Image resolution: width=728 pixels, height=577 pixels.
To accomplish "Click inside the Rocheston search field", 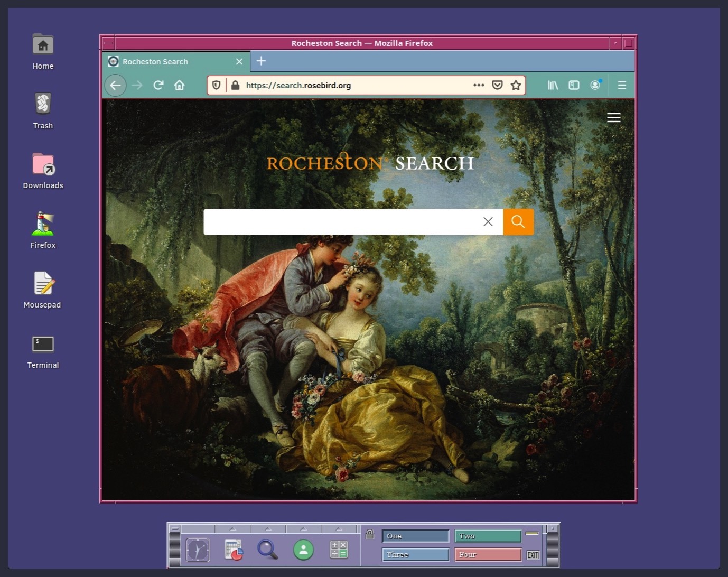I will pyautogui.click(x=341, y=222).
